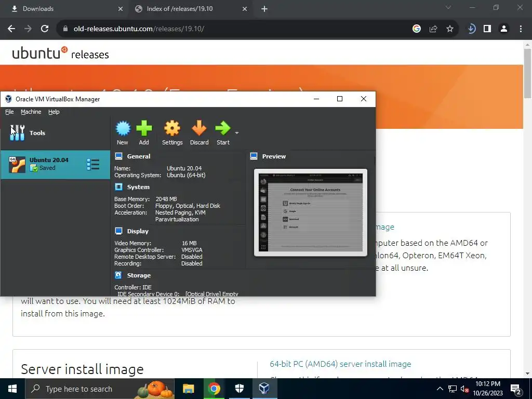The width and height of the screenshot is (532, 399).
Task: Open the Windows Start button
Action: (x=12, y=389)
